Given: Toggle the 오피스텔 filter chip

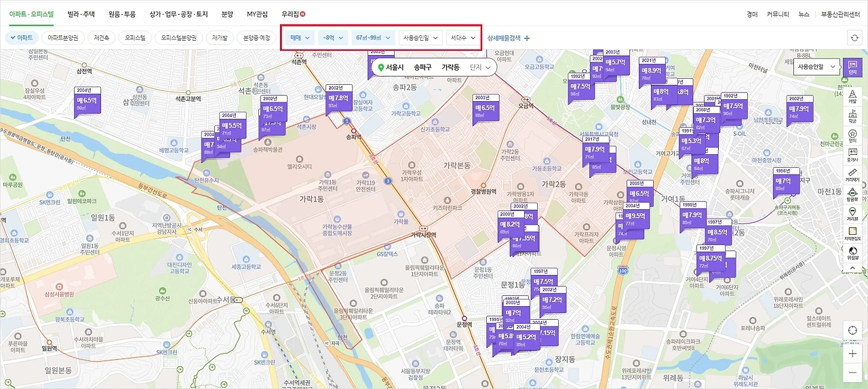Looking at the screenshot, I should pyautogui.click(x=135, y=38).
